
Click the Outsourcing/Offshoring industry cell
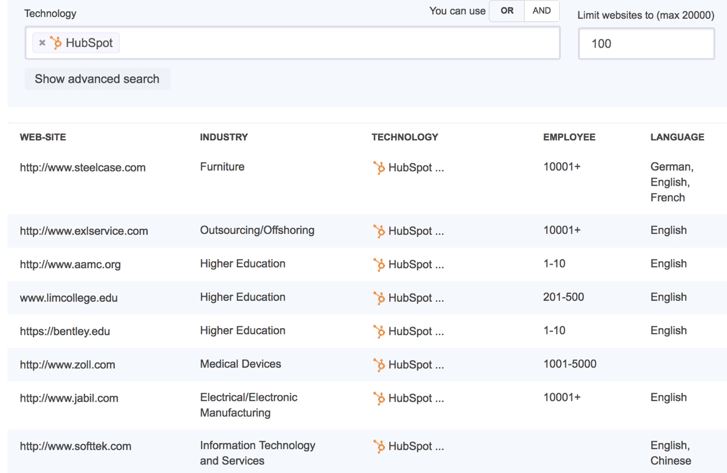257,230
